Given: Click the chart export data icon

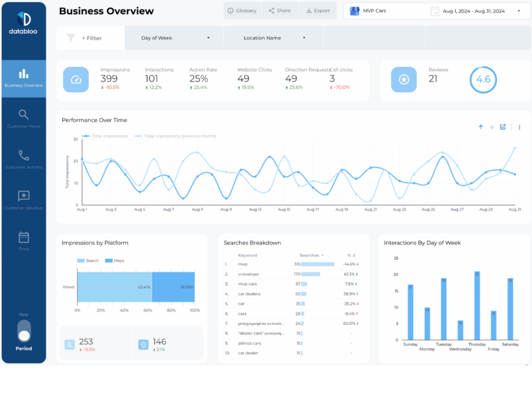Looking at the screenshot, I should coord(503,127).
